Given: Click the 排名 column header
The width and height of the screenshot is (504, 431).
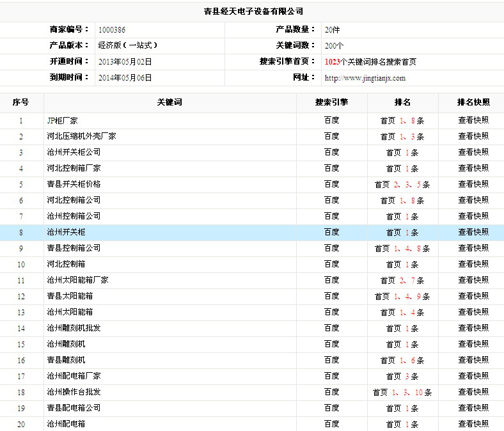Looking at the screenshot, I should pyautogui.click(x=402, y=102).
